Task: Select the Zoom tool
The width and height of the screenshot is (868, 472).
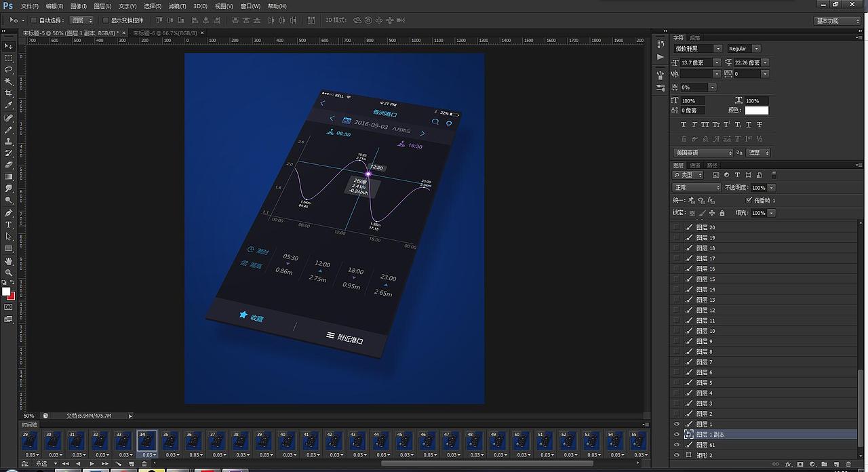Action: (9, 272)
